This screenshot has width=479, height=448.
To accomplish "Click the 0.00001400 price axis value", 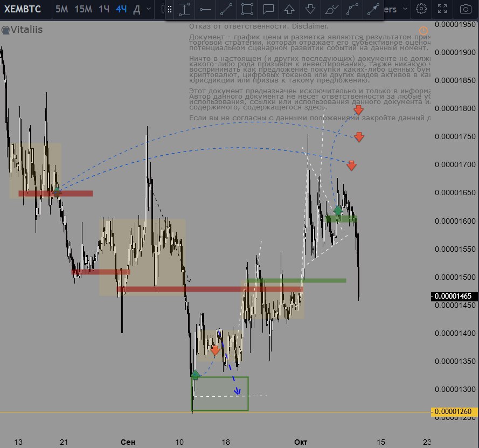I will pyautogui.click(x=455, y=333).
